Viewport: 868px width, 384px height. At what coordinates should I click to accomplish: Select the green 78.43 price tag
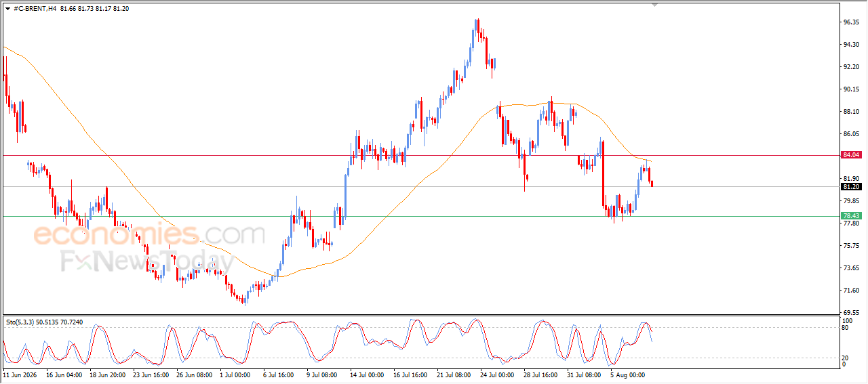coord(850,216)
